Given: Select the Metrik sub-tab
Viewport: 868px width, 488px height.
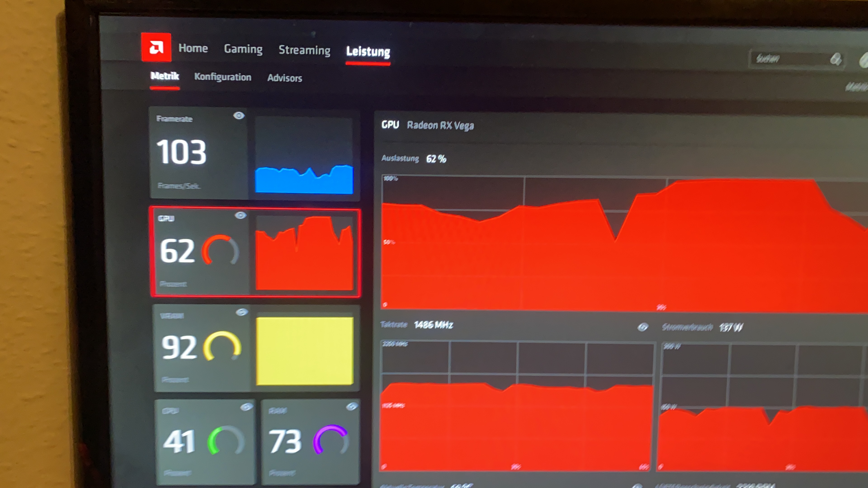Looking at the screenshot, I should [x=164, y=76].
